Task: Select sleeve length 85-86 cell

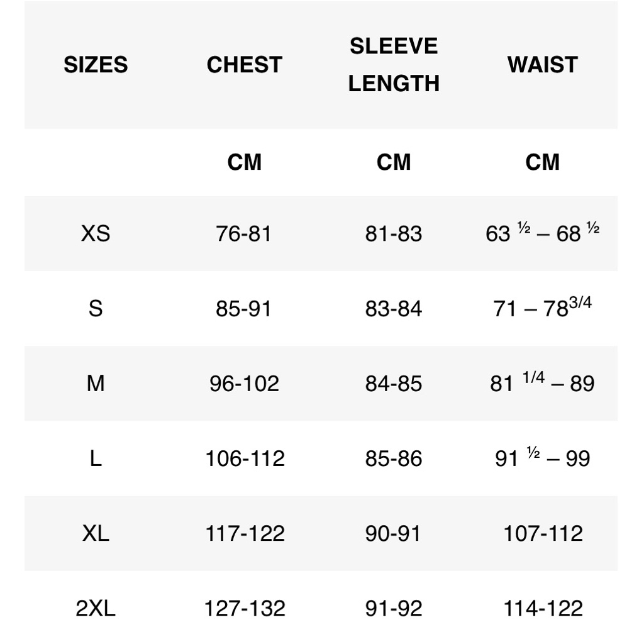Action: click(x=394, y=458)
